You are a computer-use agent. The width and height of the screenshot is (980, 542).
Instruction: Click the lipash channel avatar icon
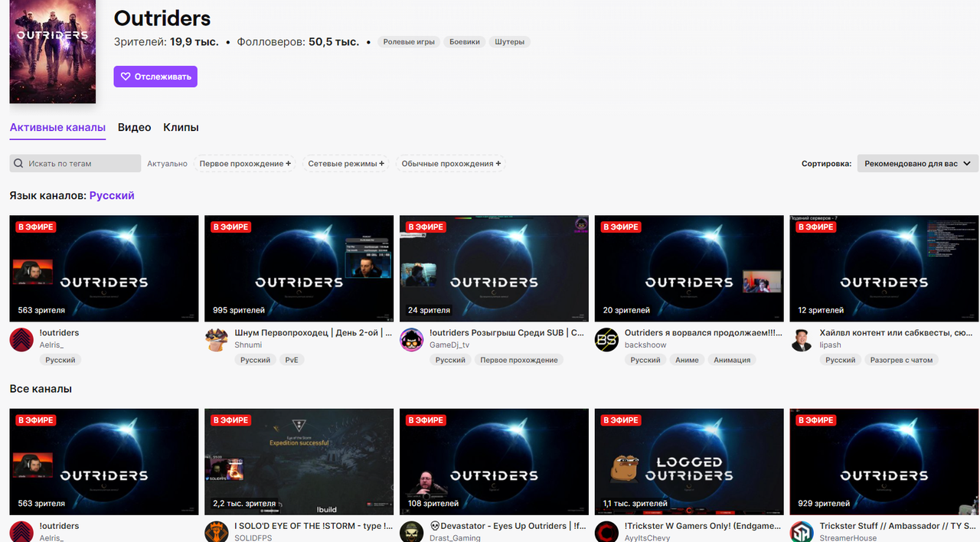point(802,340)
